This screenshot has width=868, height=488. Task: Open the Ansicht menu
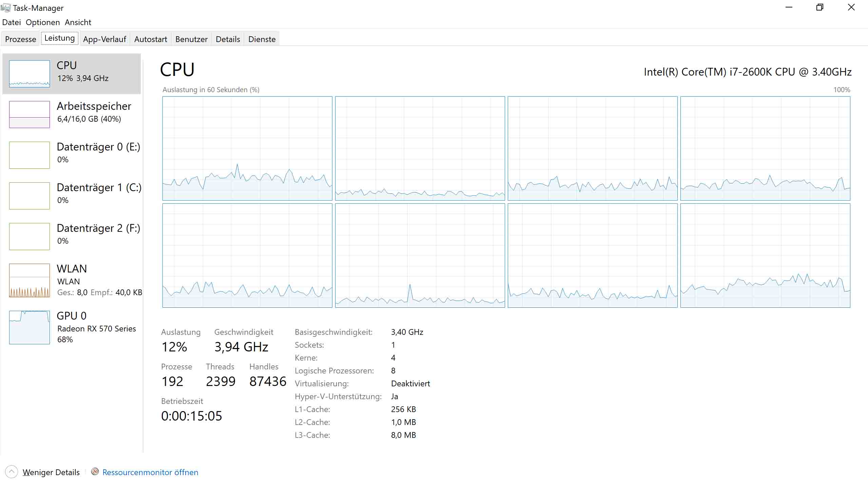[x=78, y=22]
